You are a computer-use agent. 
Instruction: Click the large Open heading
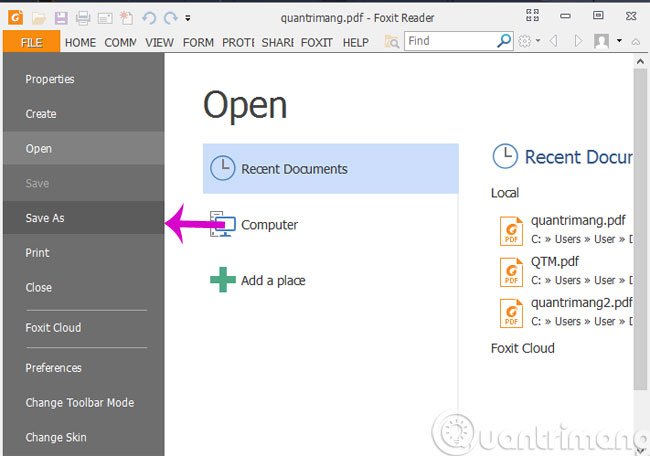coord(245,106)
